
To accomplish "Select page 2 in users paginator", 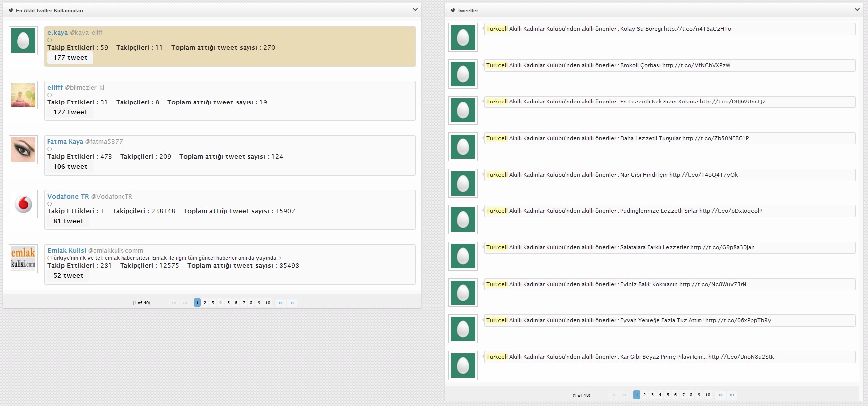I will coord(205,303).
